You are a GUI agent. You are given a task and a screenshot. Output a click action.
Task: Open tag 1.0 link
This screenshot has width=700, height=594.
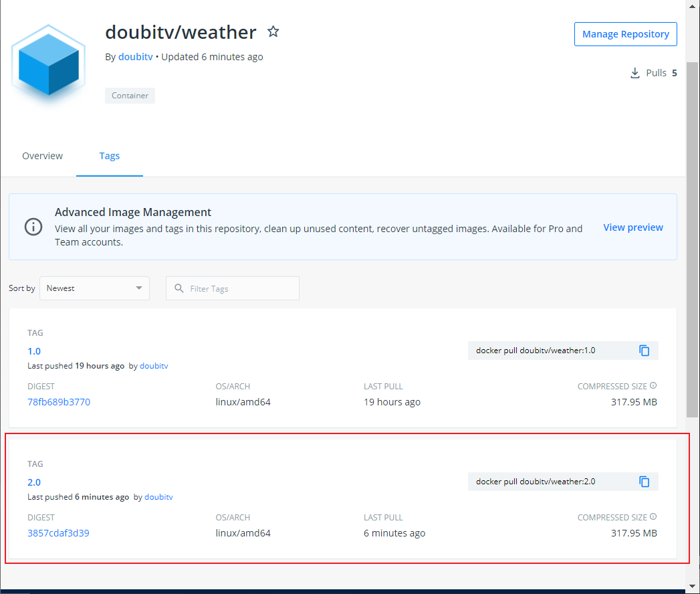[x=34, y=351]
